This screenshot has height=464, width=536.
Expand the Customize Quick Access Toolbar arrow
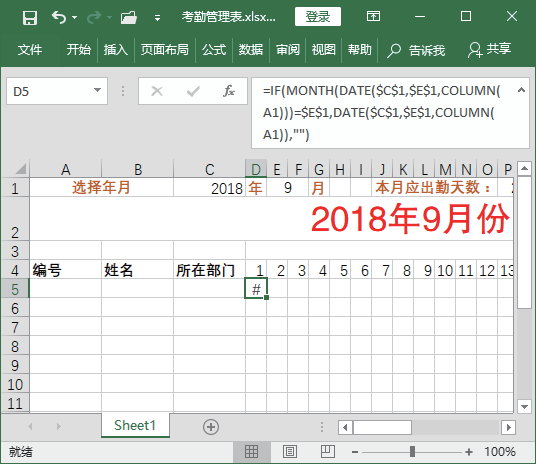pyautogui.click(x=158, y=17)
